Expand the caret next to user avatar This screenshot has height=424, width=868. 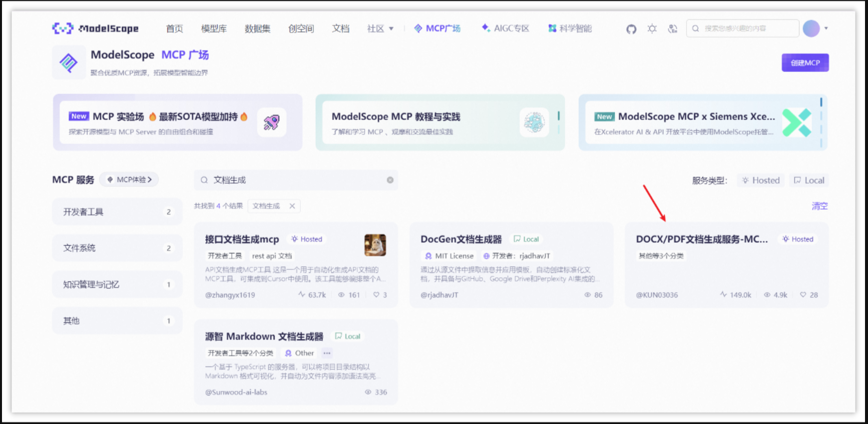pyautogui.click(x=826, y=28)
